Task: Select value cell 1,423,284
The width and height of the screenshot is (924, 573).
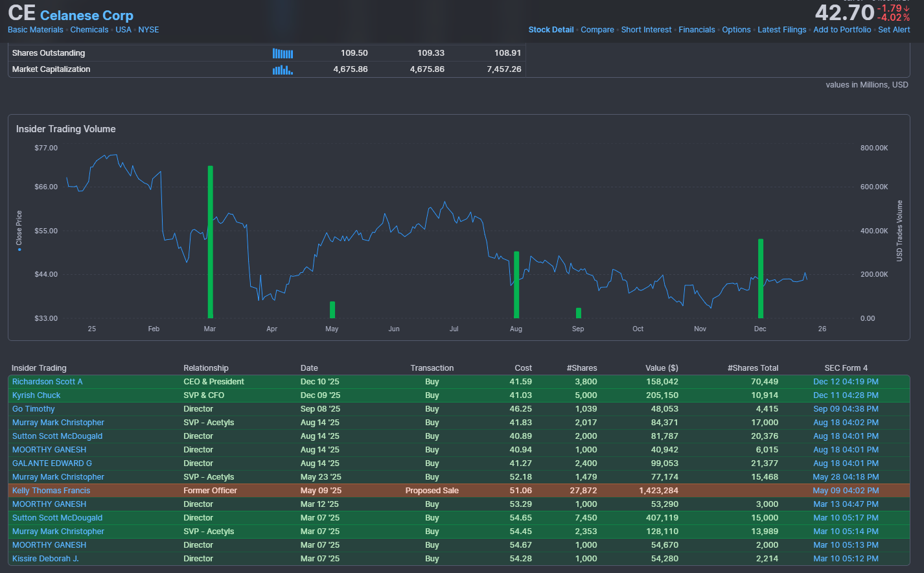Action: [658, 491]
